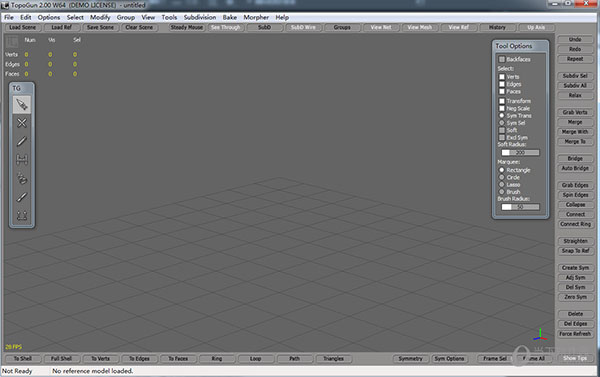Viewport: 600px width, 377px height.
Task: Toggle the See Through button
Action: tap(225, 28)
